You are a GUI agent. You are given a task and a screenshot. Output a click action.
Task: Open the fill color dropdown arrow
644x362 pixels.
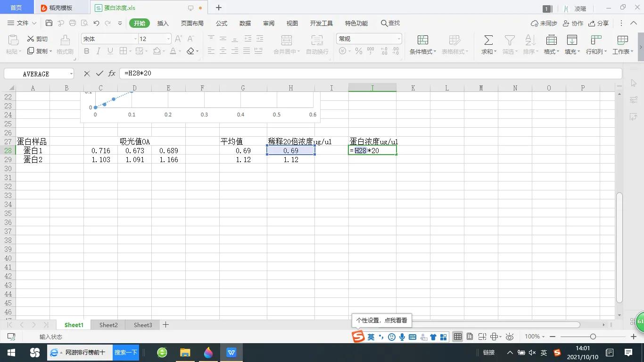tap(165, 51)
